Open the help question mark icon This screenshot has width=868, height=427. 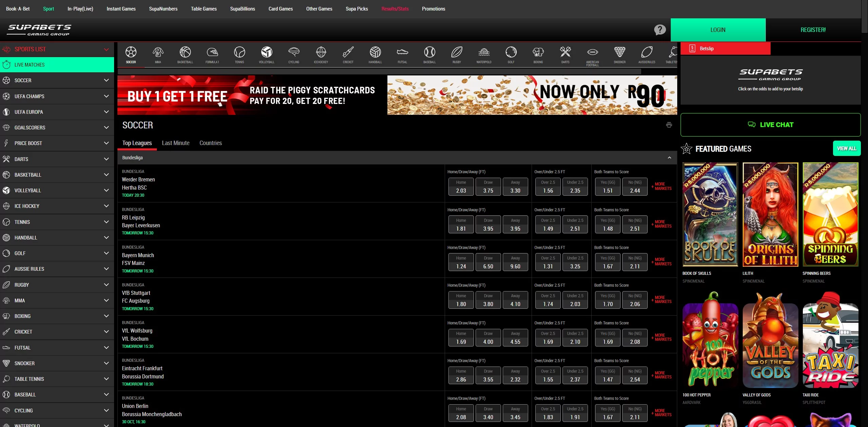(x=660, y=30)
